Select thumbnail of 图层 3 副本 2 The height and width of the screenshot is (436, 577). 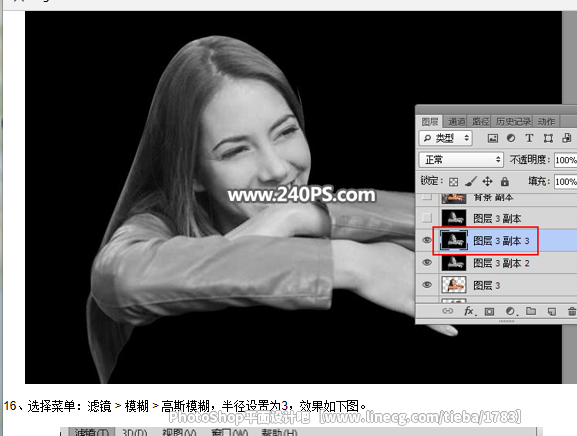[x=454, y=263]
